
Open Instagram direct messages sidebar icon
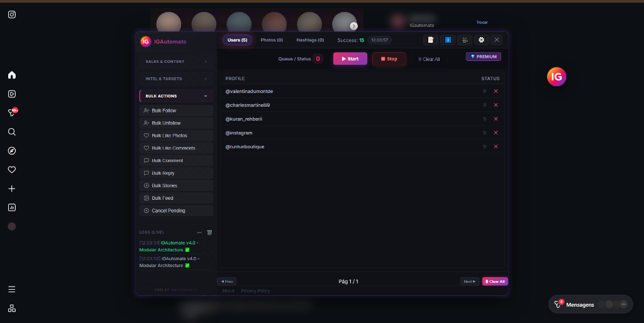(12, 112)
